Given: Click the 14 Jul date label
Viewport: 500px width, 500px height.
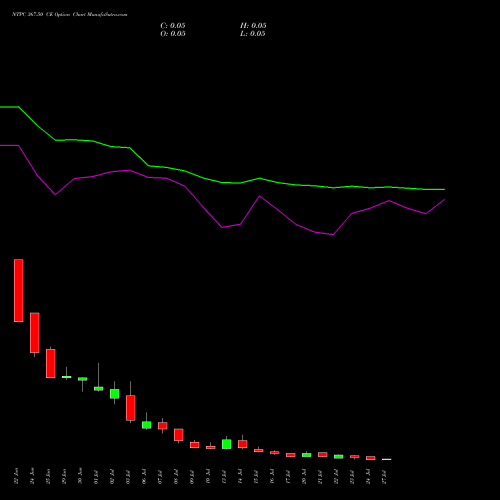Looking at the screenshot, I should (240, 477).
